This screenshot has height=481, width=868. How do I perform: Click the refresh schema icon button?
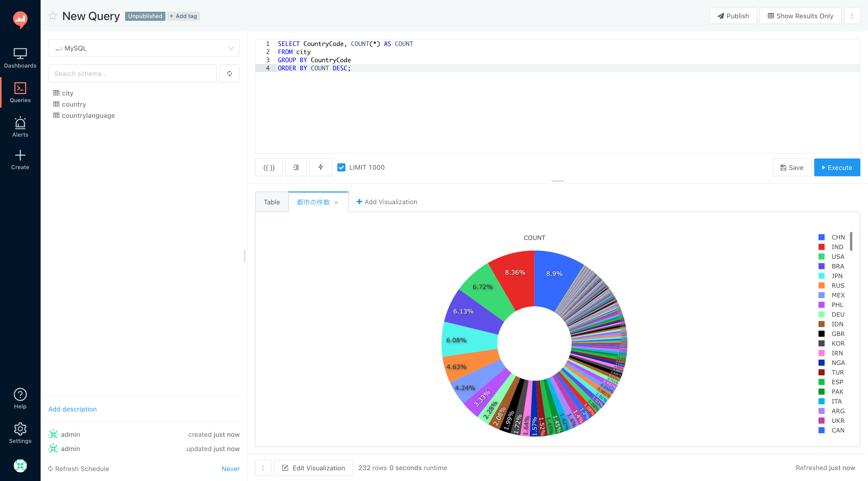tap(229, 73)
